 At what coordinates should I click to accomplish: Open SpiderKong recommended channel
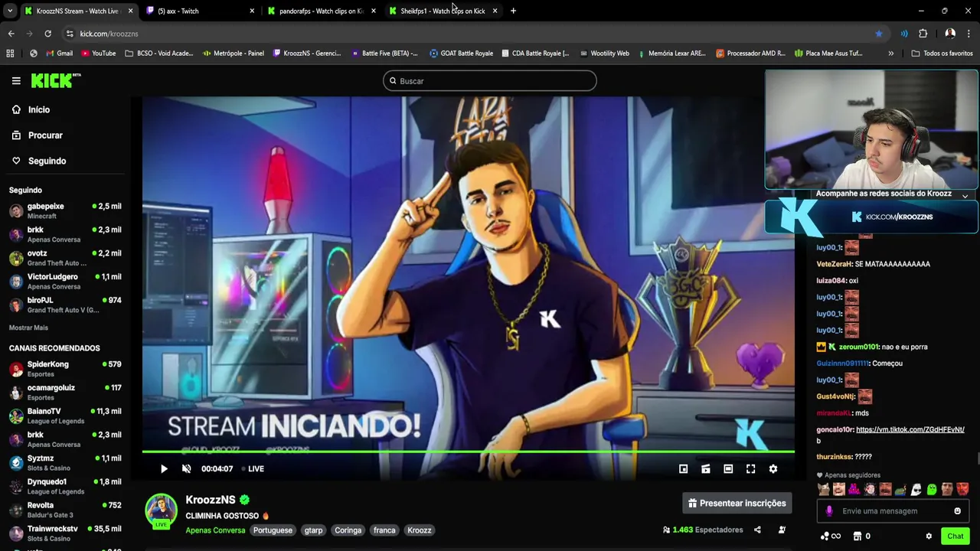[x=65, y=369]
